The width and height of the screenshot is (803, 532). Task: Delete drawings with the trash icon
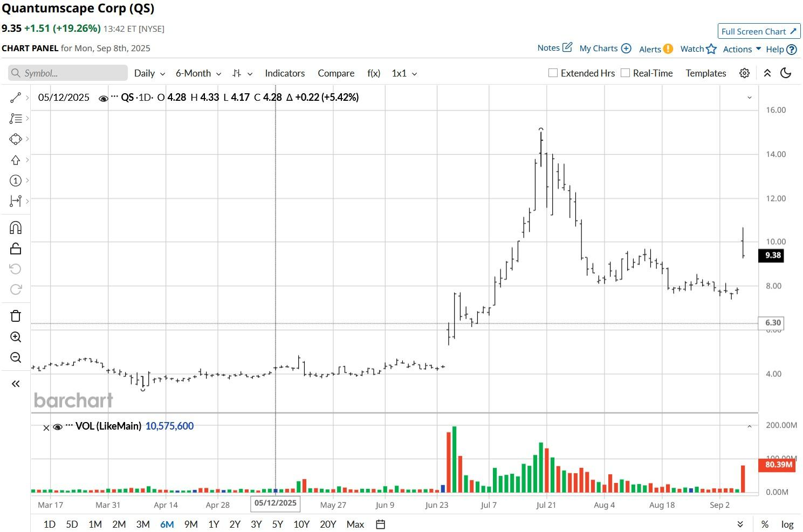click(x=16, y=316)
